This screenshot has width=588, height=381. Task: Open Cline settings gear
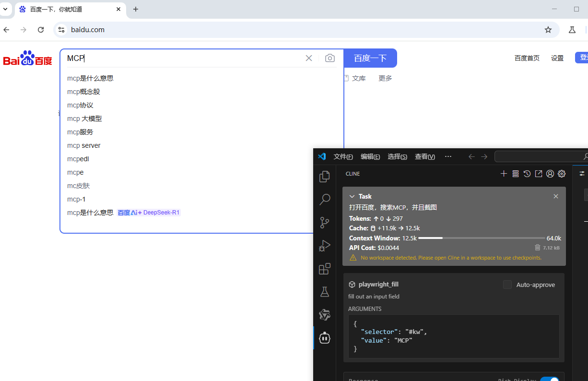(562, 174)
